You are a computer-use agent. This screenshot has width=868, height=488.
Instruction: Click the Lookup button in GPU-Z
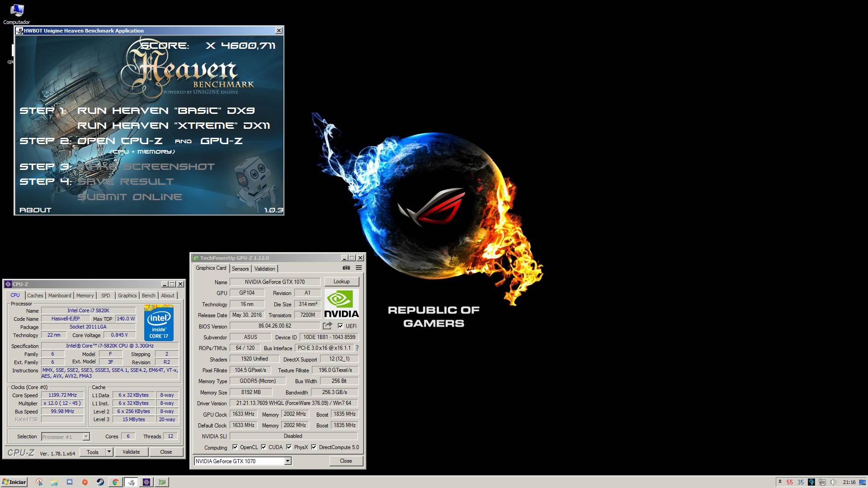(x=342, y=282)
